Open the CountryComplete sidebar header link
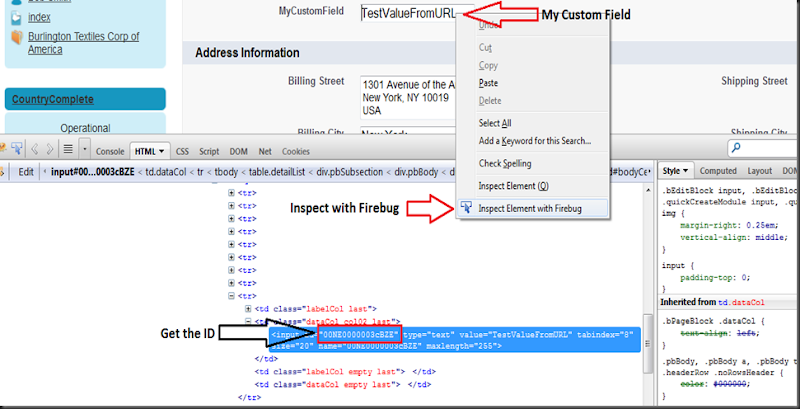 click(x=53, y=99)
